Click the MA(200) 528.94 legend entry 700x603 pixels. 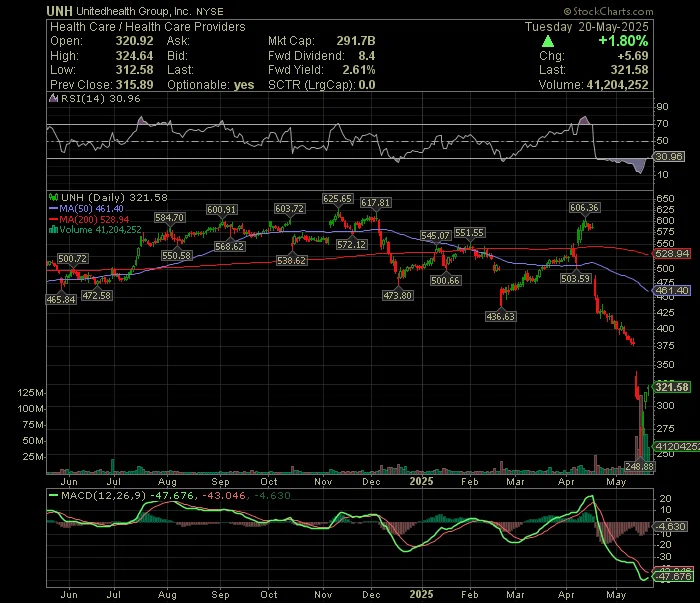coord(89,219)
